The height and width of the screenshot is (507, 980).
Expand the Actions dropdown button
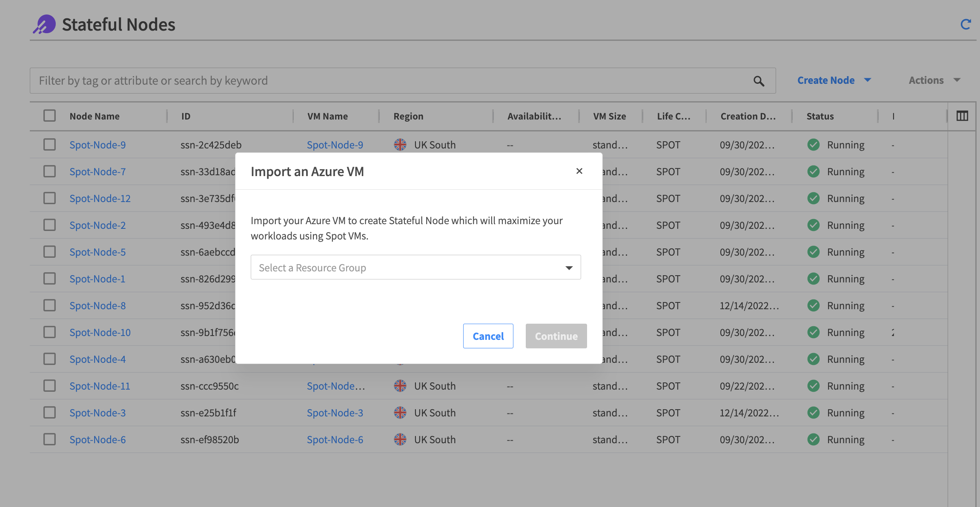click(934, 80)
